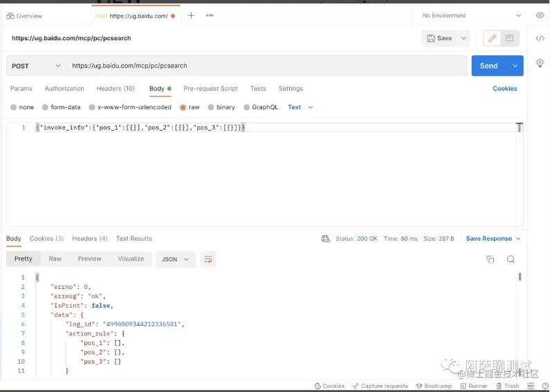Click the response search magnifier icon
The image size is (550, 392).
(511, 259)
